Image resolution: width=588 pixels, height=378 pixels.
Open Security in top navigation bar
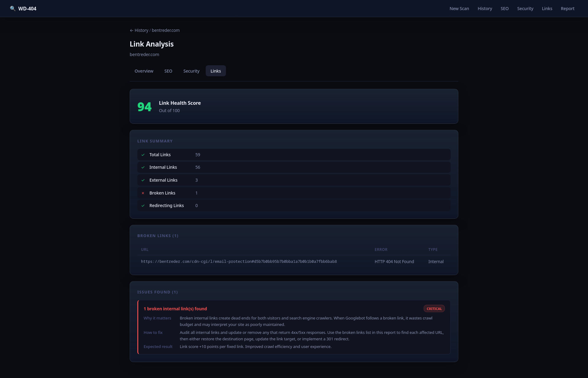525,9
